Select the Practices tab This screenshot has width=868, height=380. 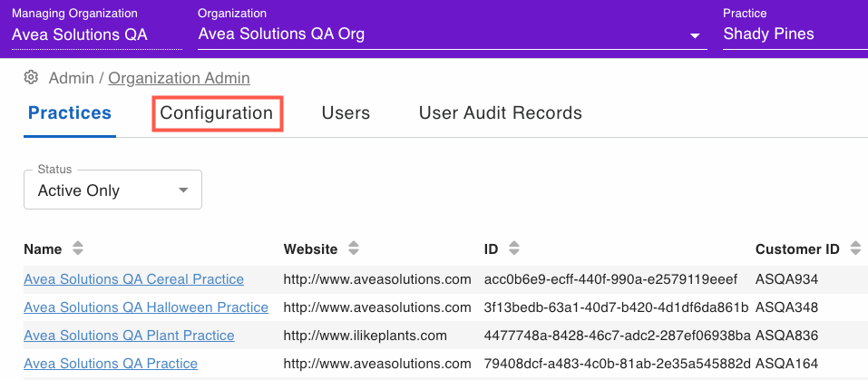click(70, 112)
